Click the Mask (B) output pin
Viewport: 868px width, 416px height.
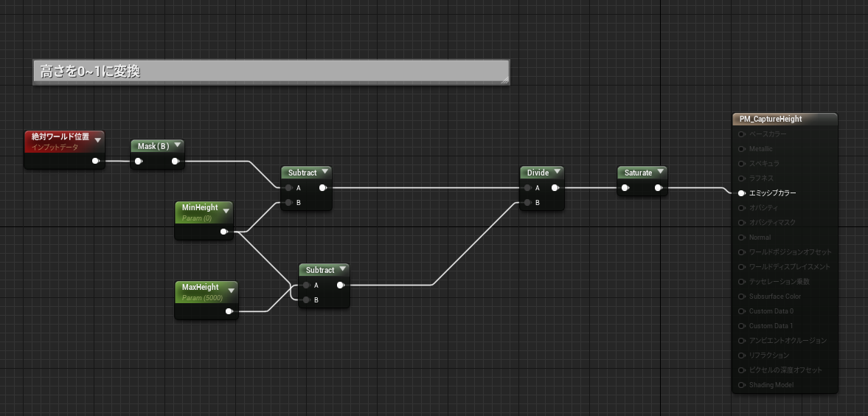coord(176,162)
